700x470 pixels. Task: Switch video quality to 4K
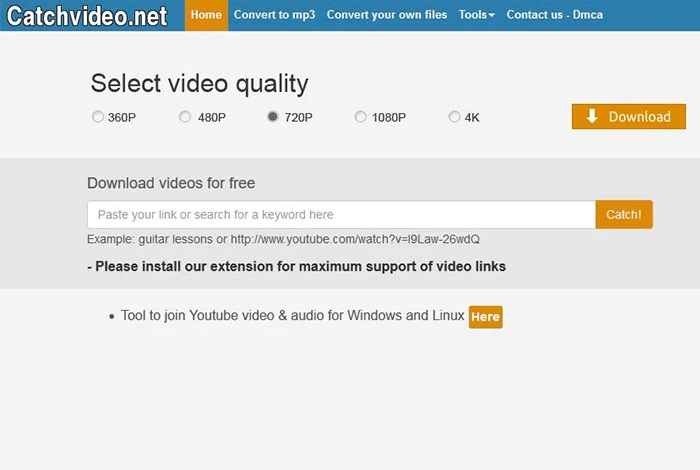pos(455,117)
